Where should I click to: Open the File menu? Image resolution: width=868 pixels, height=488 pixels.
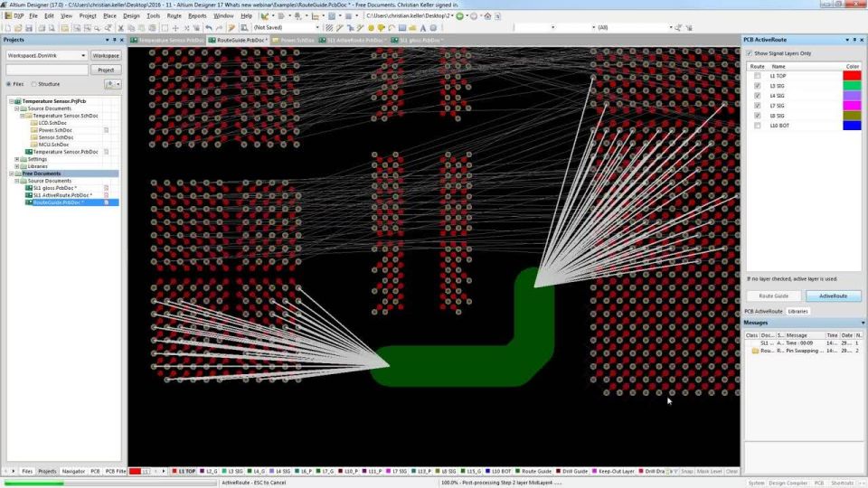point(33,16)
